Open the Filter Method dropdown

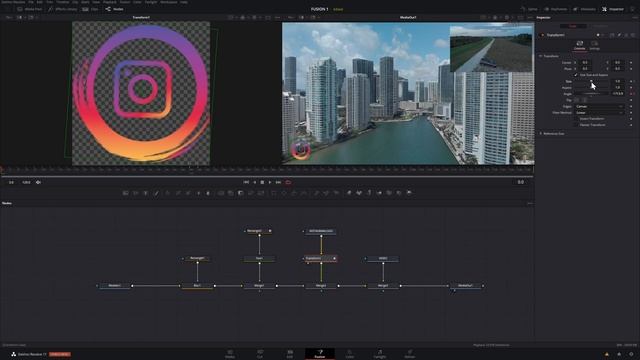599,113
